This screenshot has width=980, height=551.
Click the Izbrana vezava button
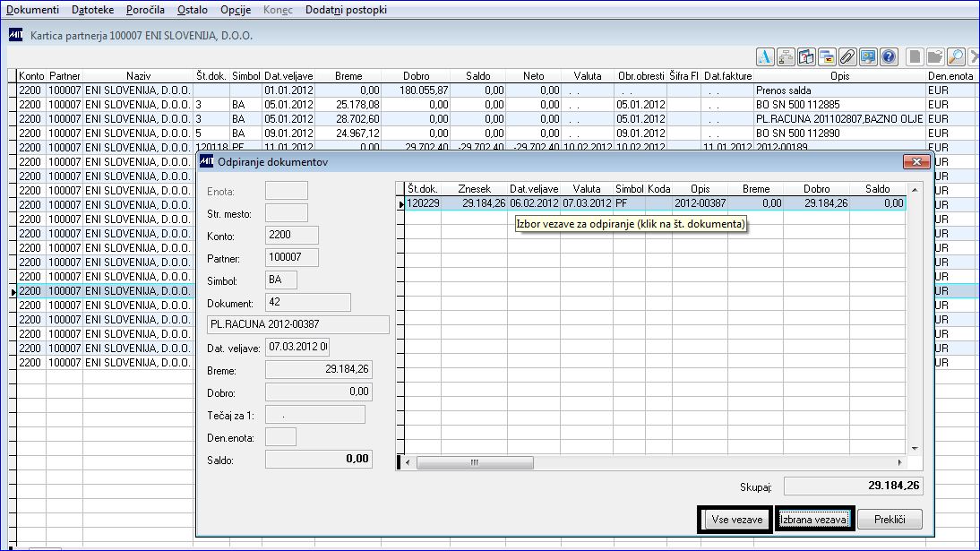tap(813, 520)
